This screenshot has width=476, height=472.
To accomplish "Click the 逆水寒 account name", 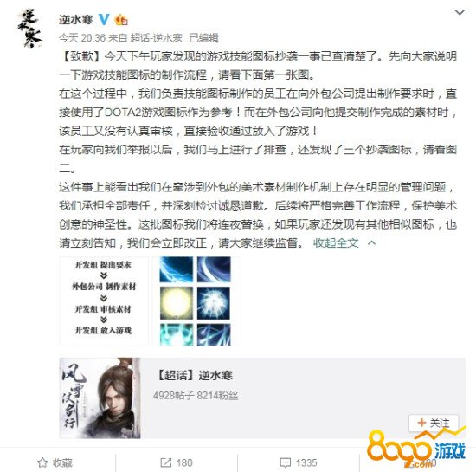I will [x=76, y=20].
